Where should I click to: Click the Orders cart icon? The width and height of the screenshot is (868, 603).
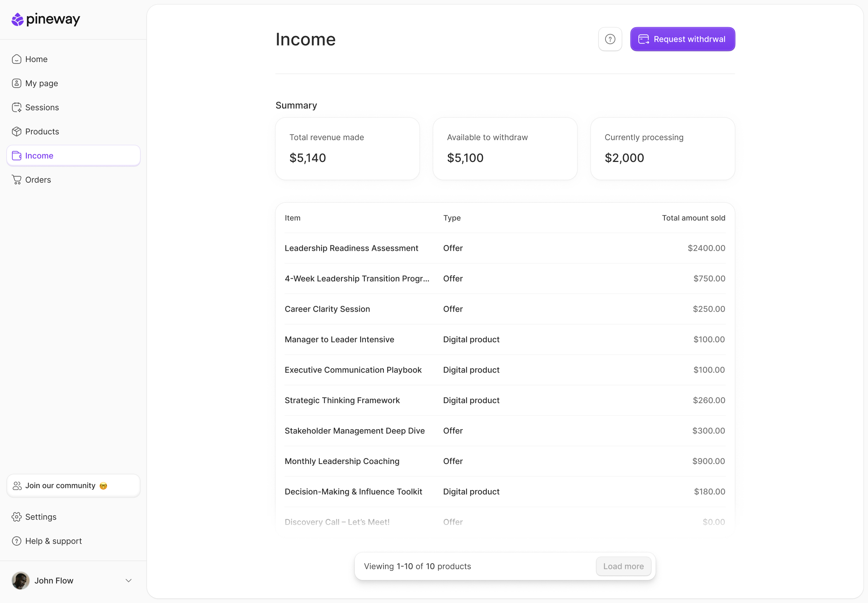[16, 180]
